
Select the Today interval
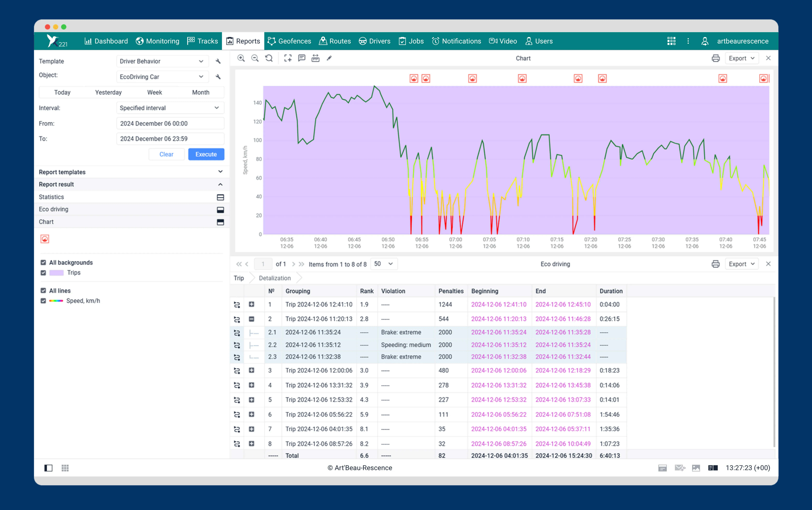(x=62, y=92)
